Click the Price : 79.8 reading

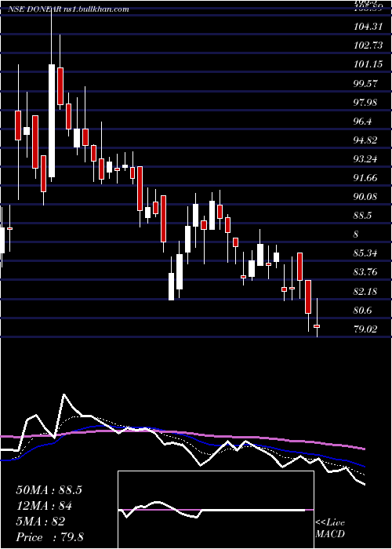coord(49,537)
